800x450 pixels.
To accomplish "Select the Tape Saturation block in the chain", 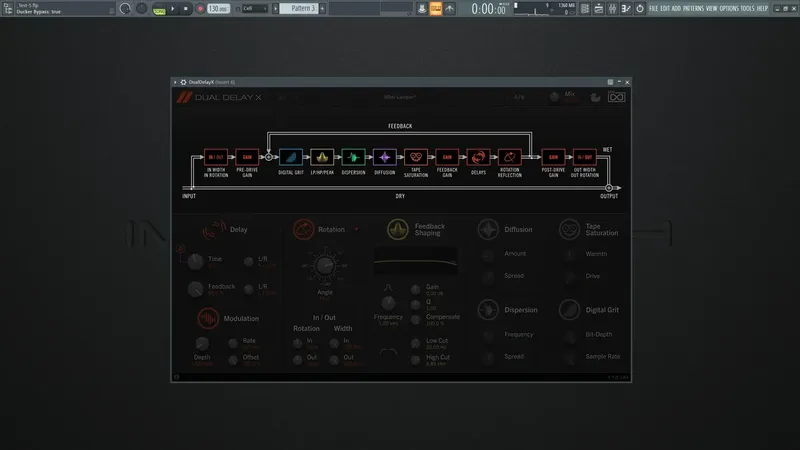I will coord(416,157).
